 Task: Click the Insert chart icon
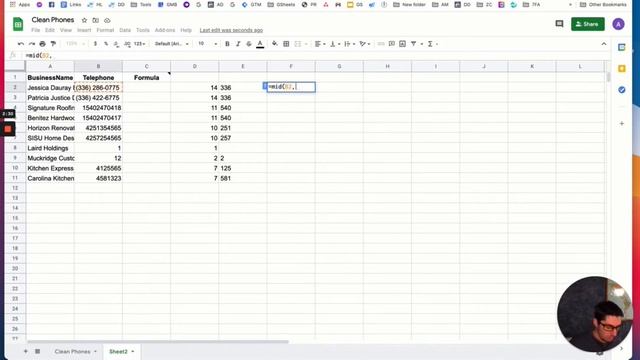402,44
